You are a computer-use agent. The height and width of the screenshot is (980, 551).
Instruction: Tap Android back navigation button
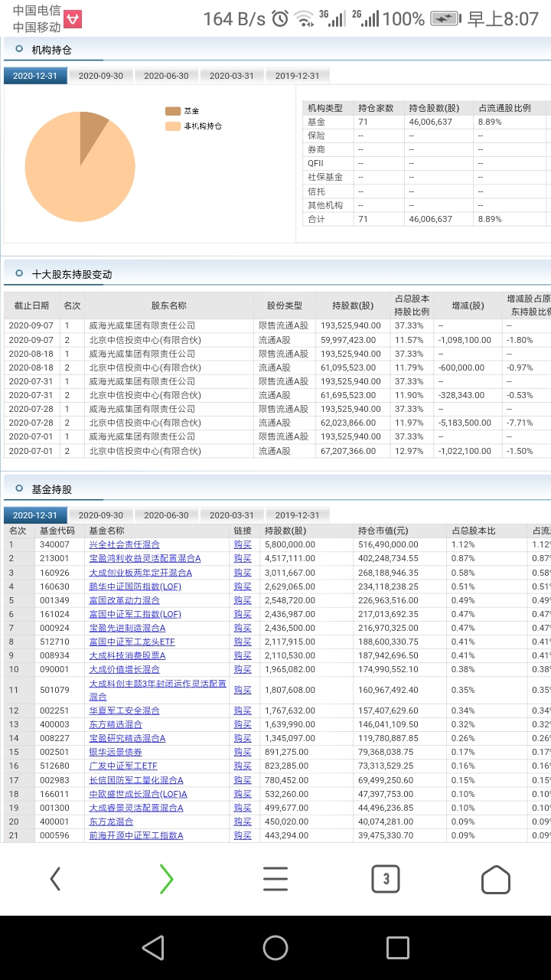click(153, 948)
